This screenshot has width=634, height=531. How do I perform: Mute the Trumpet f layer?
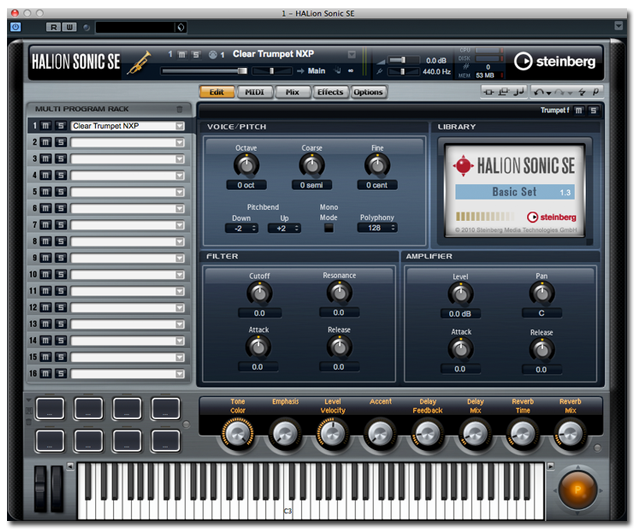coord(579,110)
